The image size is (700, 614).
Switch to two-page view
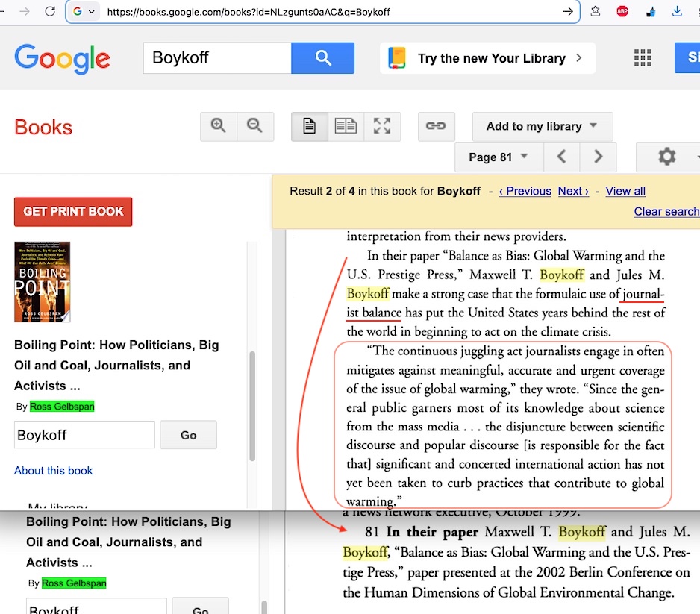[346, 127]
